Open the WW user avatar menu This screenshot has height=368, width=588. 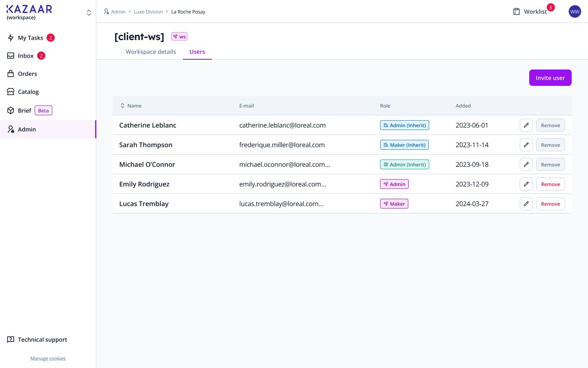(x=575, y=11)
